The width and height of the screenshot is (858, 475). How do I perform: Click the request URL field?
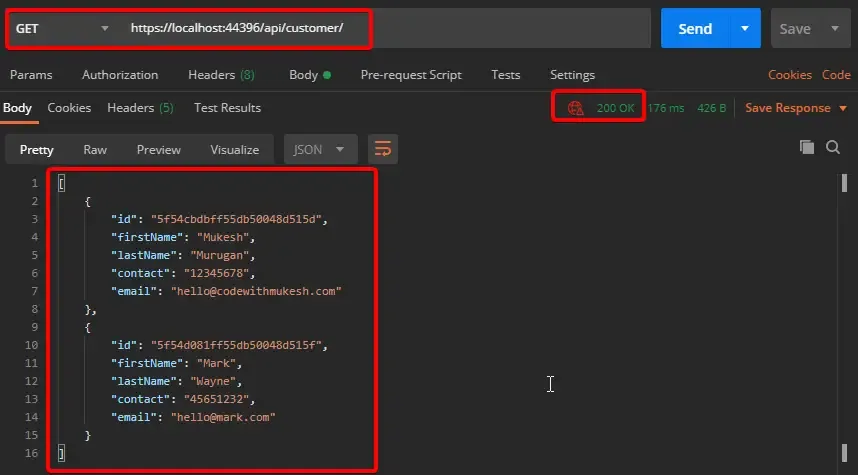[x=386, y=28]
